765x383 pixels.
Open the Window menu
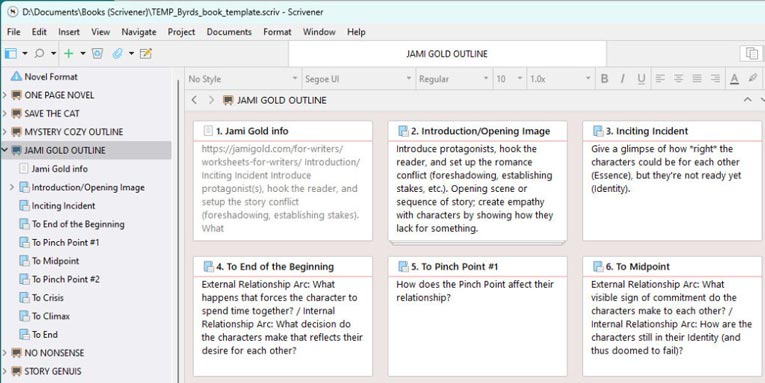pos(319,32)
